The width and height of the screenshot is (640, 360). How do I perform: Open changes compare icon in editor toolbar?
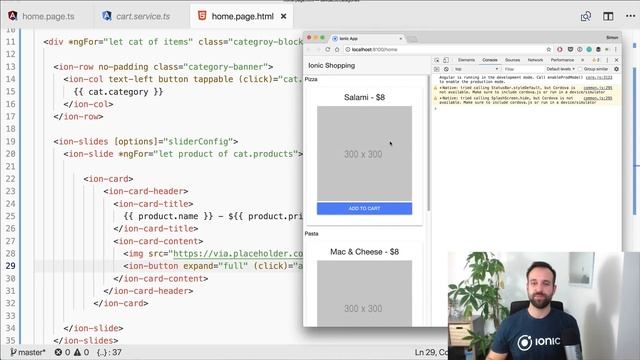(586, 16)
